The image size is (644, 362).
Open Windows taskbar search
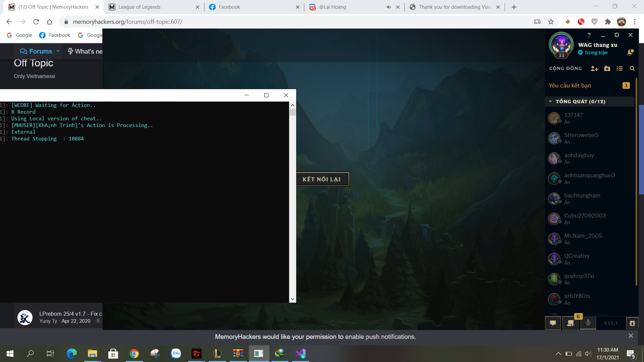click(x=30, y=353)
